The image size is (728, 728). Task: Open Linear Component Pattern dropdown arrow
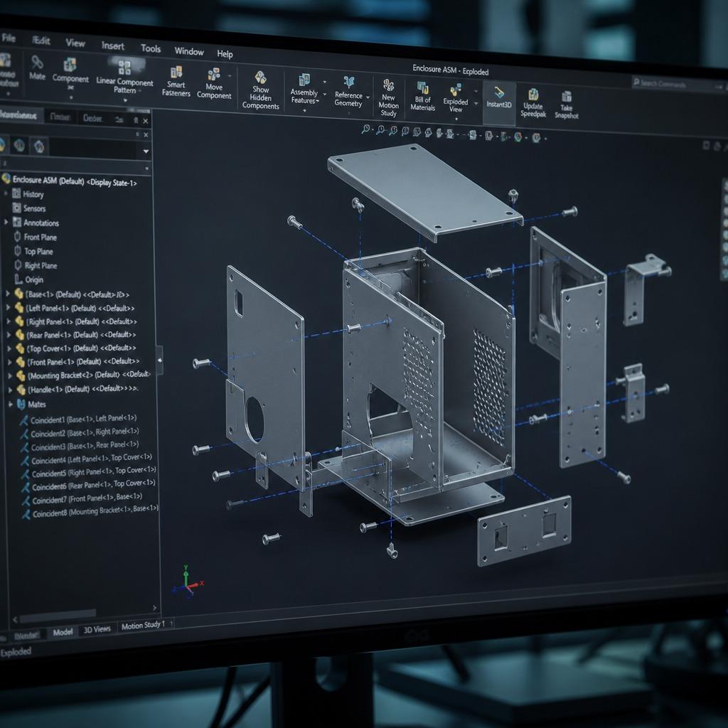click(125, 100)
